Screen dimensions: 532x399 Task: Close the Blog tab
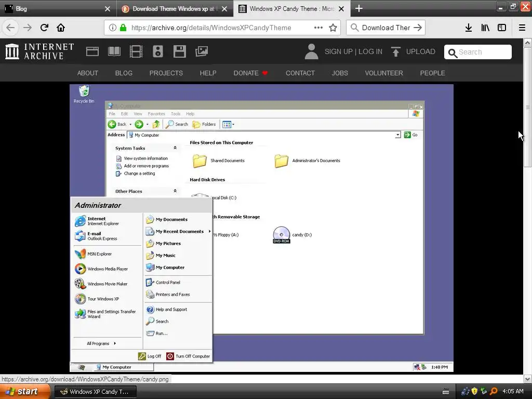click(107, 9)
